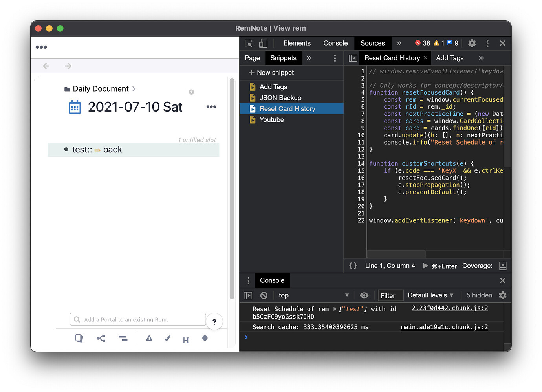Image resolution: width=542 pixels, height=392 pixels.
Task: Click the test:: back rem bullet
Action: [66, 150]
